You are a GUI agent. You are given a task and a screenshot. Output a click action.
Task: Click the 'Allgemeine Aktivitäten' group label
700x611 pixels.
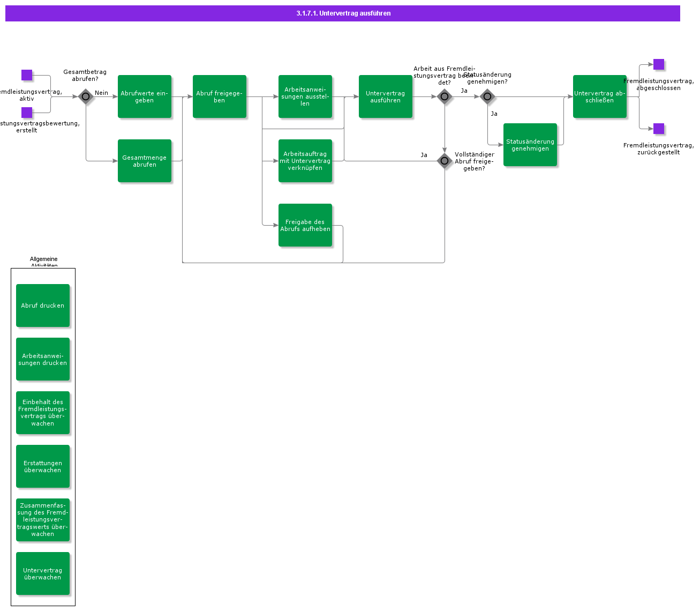pyautogui.click(x=44, y=262)
